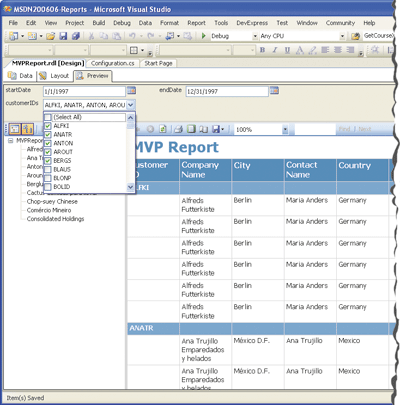This screenshot has width=400, height=405.
Task: Switch to the Start Page tab
Action: [x=158, y=63]
